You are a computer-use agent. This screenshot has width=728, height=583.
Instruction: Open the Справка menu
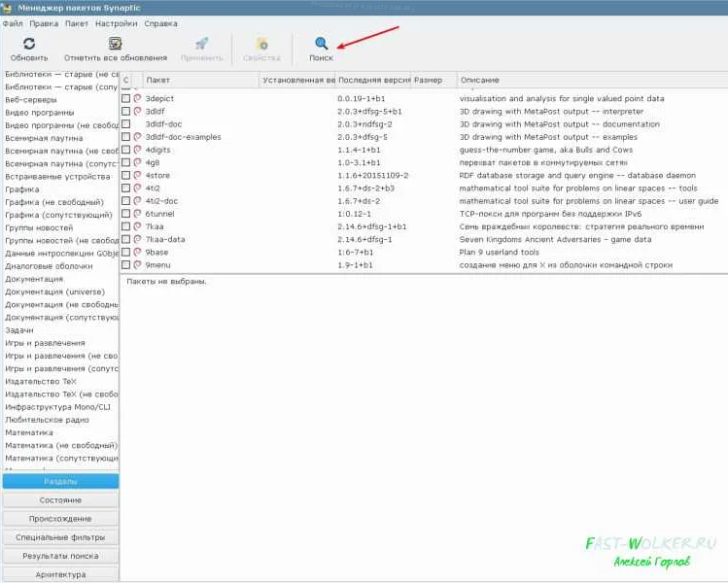160,23
